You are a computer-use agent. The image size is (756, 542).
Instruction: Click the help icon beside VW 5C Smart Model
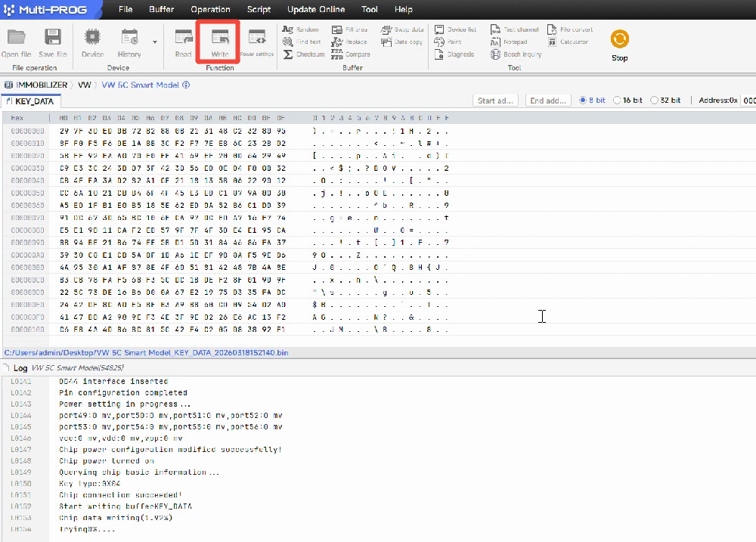[186, 85]
